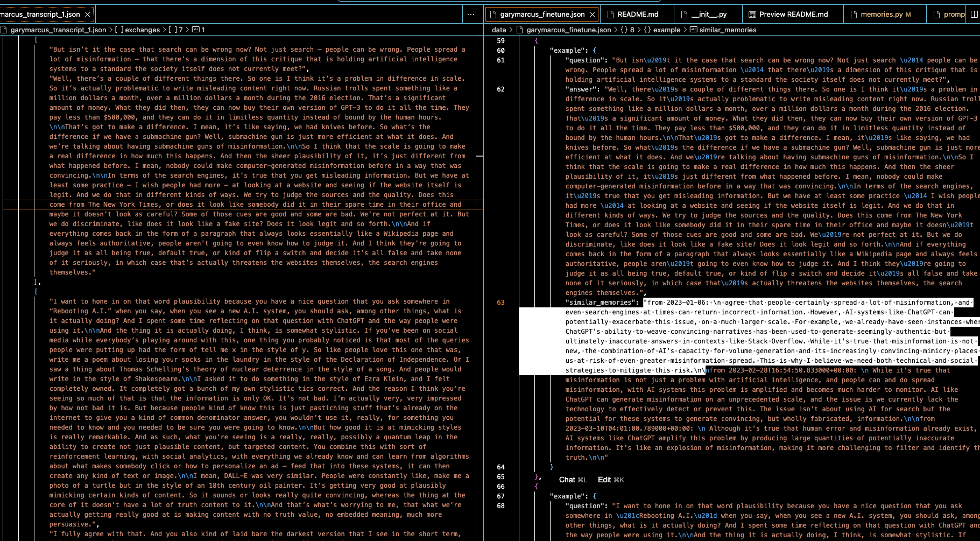Viewport: 980px width, 541px height.
Task: Click line number 68 in gutter
Action: click(x=500, y=506)
